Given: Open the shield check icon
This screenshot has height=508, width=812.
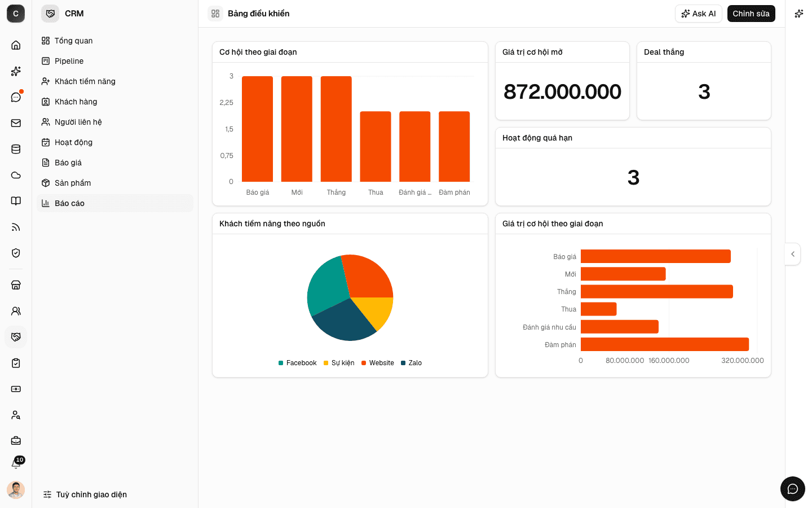Looking at the screenshot, I should [16, 253].
